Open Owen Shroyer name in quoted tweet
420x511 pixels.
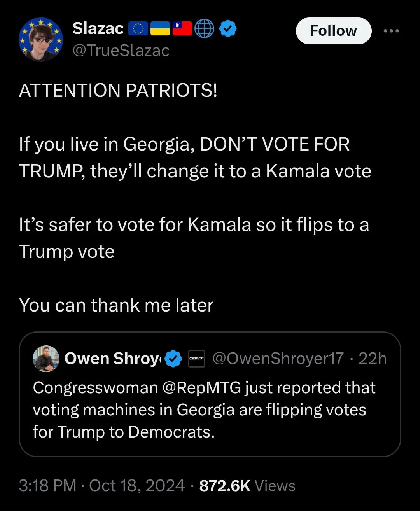(x=112, y=359)
